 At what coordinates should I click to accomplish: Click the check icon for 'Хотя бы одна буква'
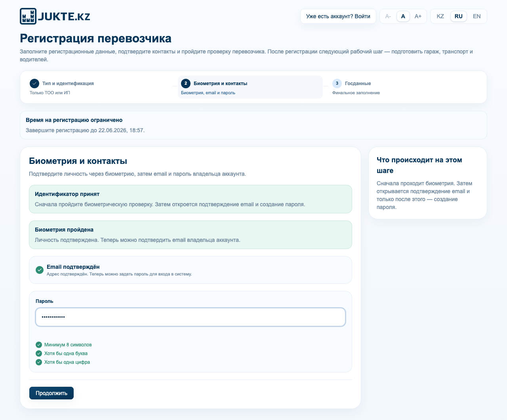(x=39, y=353)
